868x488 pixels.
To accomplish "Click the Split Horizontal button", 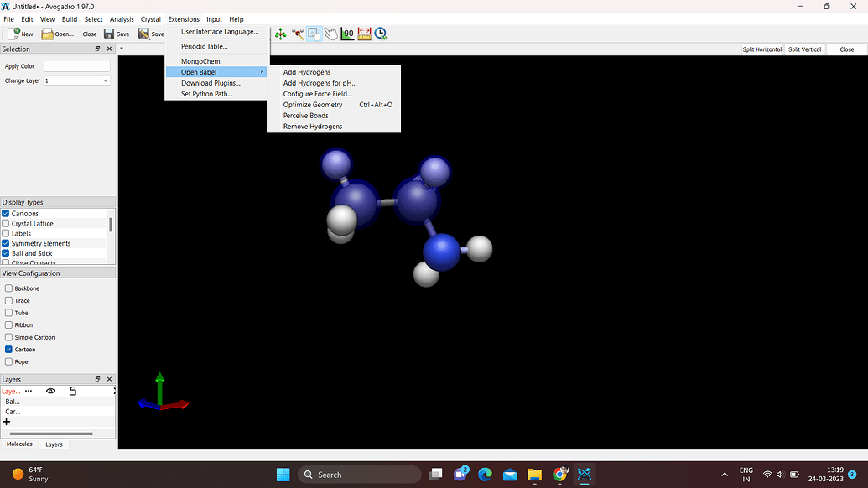I will [762, 49].
